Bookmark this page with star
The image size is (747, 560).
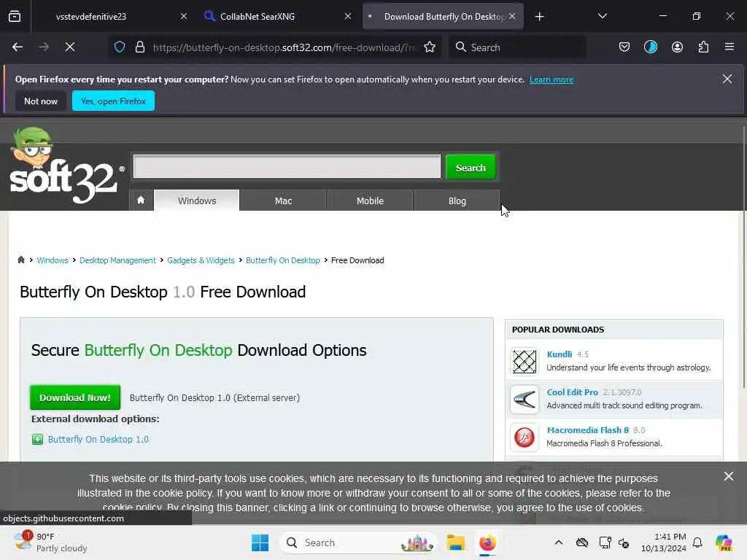tap(430, 47)
